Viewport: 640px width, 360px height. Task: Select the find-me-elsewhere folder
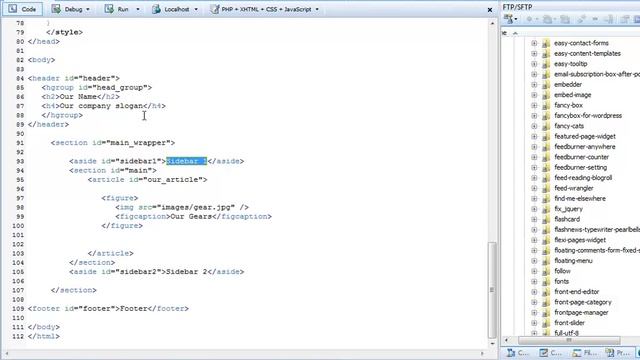(580, 198)
